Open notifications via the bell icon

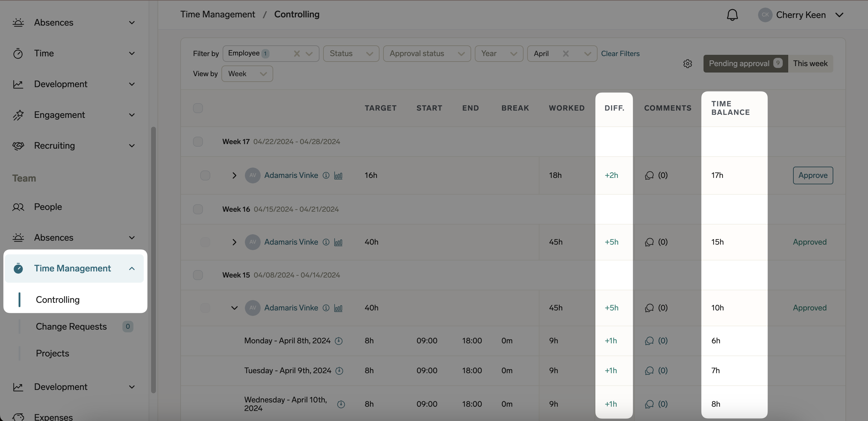732,15
